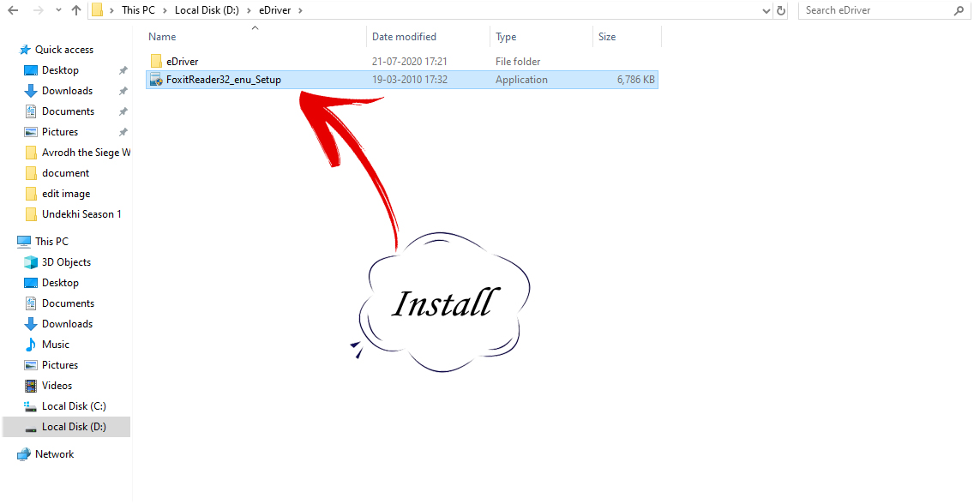Screen dimensions: 980x504
Task: Click the FoxitReader32_enu_Setup installer icon
Action: tap(156, 80)
